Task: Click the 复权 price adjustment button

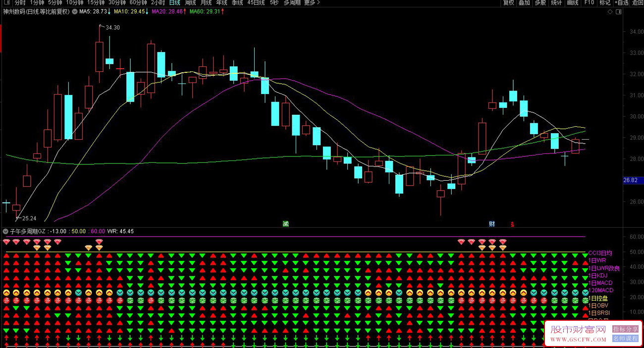Action: (x=509, y=2)
